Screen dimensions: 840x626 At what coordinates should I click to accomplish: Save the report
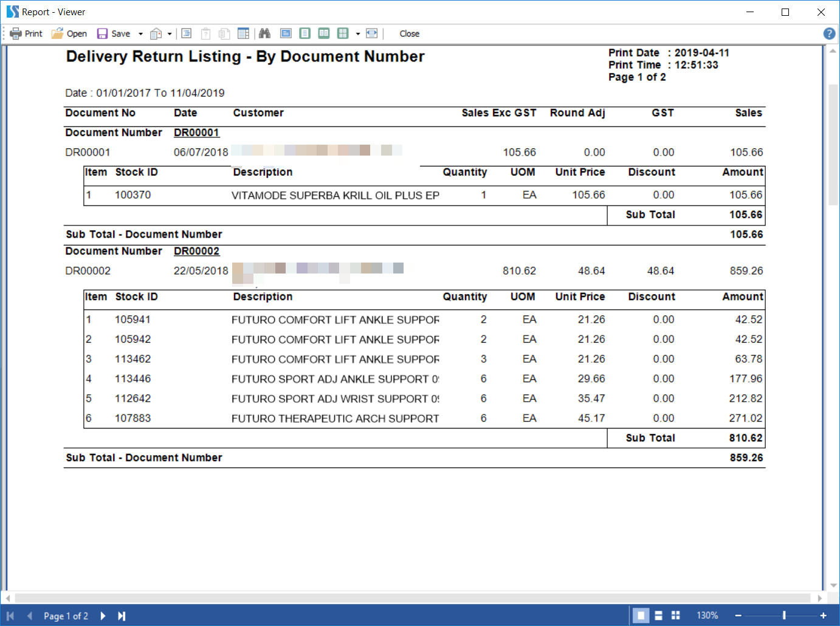114,33
